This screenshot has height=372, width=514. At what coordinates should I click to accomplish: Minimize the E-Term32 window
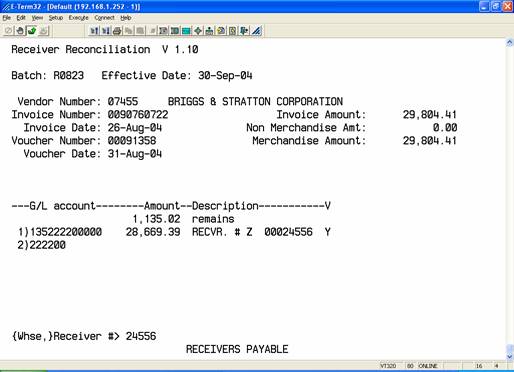pos(484,6)
